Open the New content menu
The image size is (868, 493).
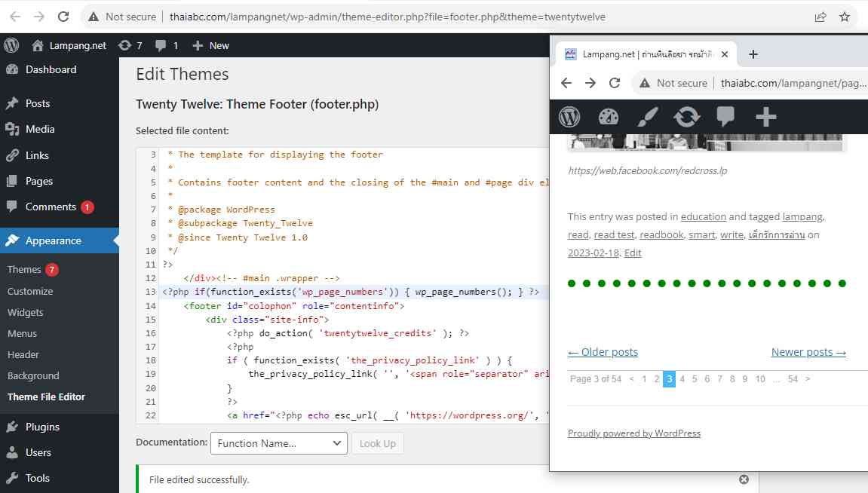[x=210, y=45]
